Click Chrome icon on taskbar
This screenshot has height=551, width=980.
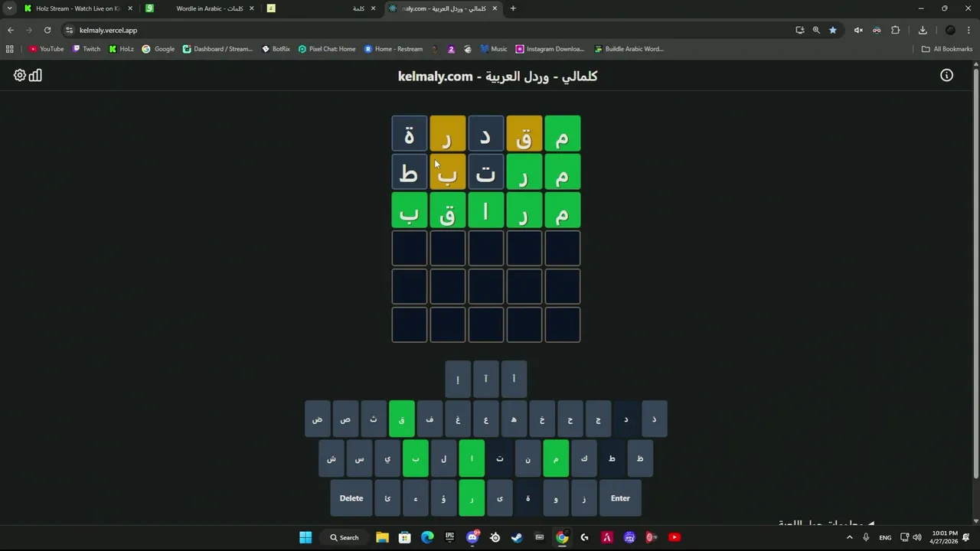tap(562, 537)
